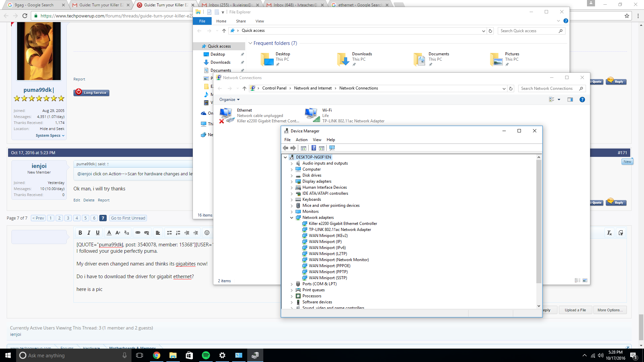This screenshot has width=644, height=362.
Task: Click Upload a File button
Action: (x=575, y=310)
